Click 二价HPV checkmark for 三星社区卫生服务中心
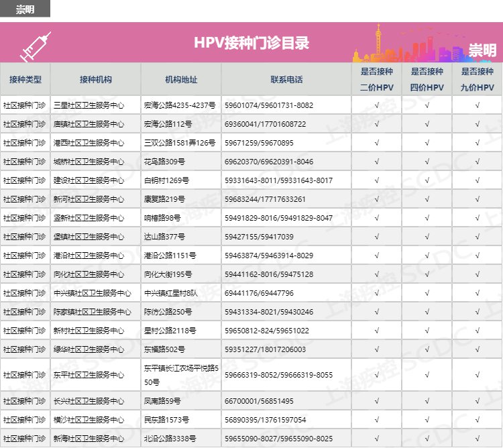503x448 pixels. pyautogui.click(x=376, y=105)
